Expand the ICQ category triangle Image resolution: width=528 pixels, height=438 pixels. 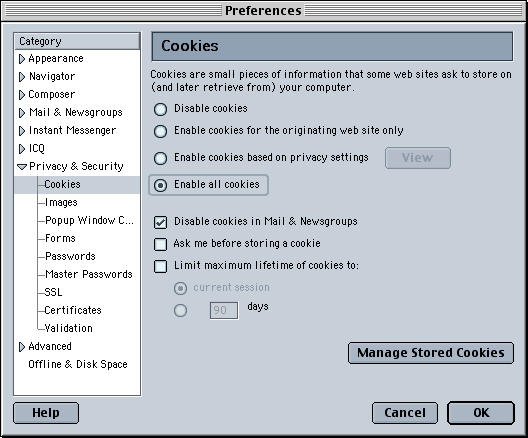click(22, 149)
